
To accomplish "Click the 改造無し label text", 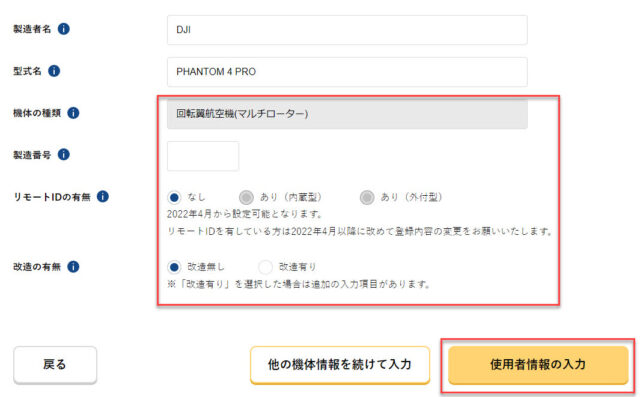I will click(x=206, y=267).
